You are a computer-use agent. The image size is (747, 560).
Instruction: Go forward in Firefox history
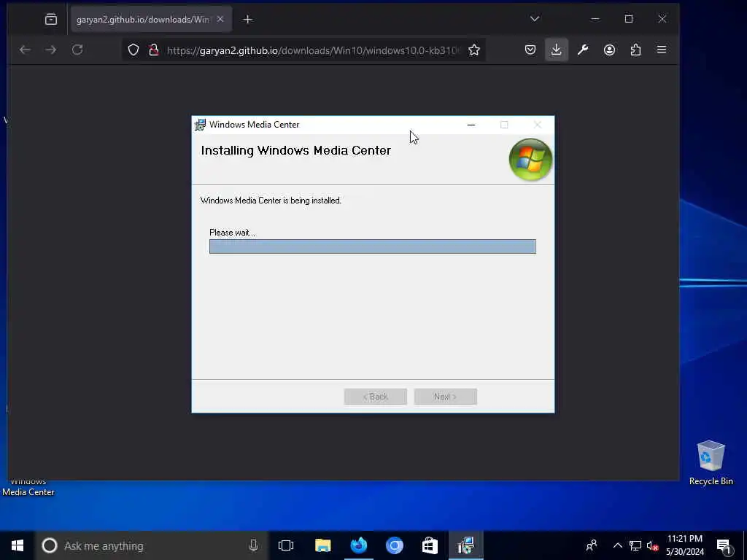50,50
